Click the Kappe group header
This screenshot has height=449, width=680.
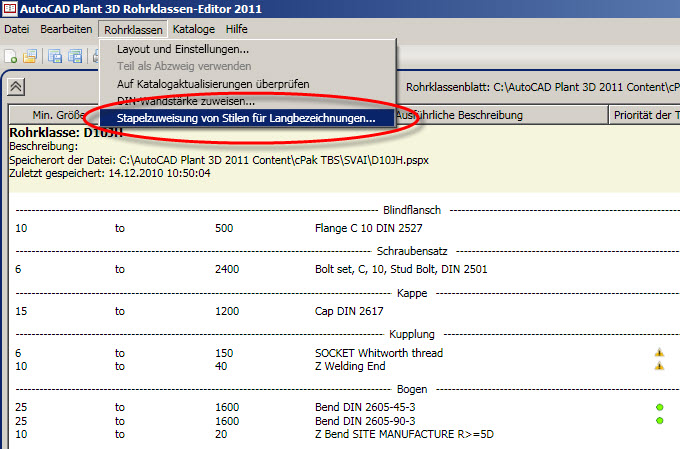tap(412, 293)
